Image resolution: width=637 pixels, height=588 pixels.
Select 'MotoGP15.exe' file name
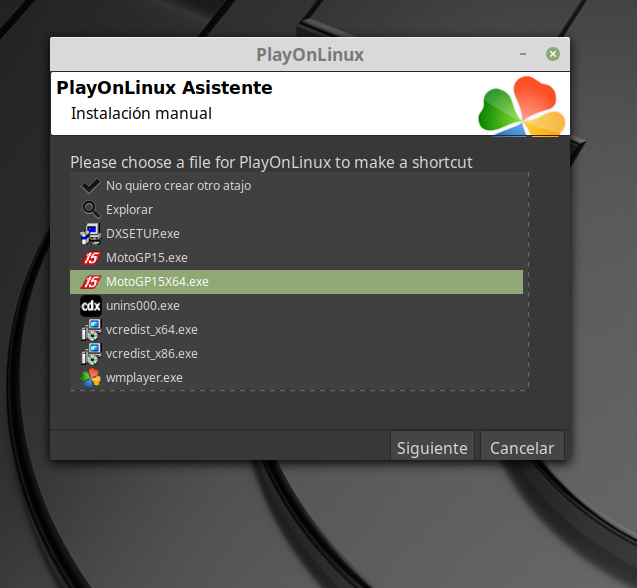[x=147, y=258]
